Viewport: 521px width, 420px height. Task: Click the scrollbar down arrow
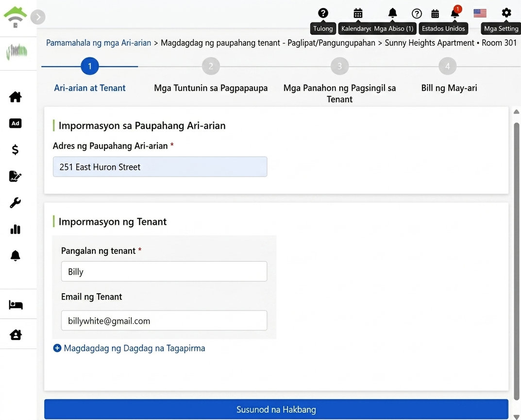[x=516, y=417]
